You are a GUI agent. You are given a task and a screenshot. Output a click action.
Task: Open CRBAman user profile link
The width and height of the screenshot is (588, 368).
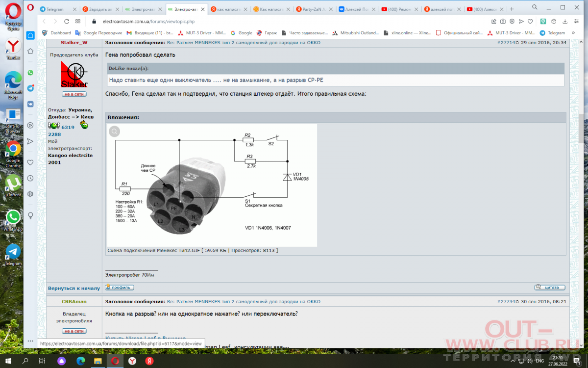[74, 301]
